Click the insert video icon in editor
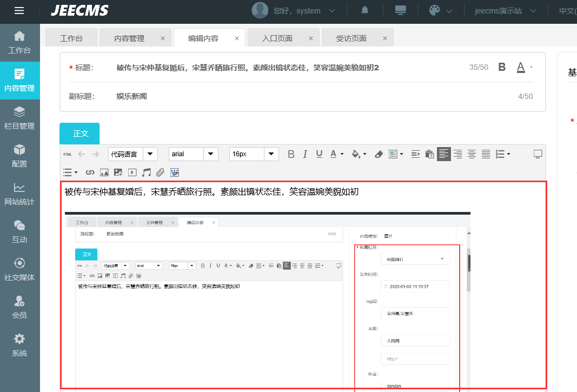577x392 pixels. (x=132, y=172)
